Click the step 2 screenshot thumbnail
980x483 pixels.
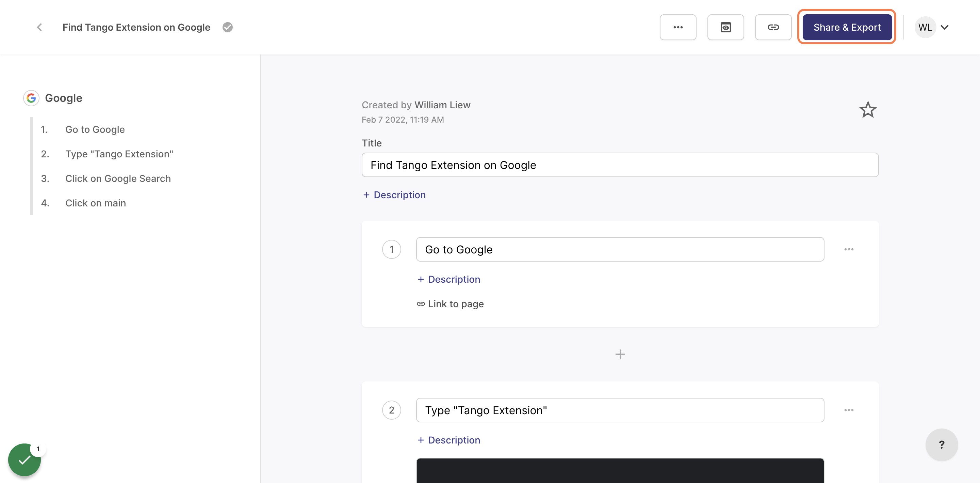(x=620, y=470)
